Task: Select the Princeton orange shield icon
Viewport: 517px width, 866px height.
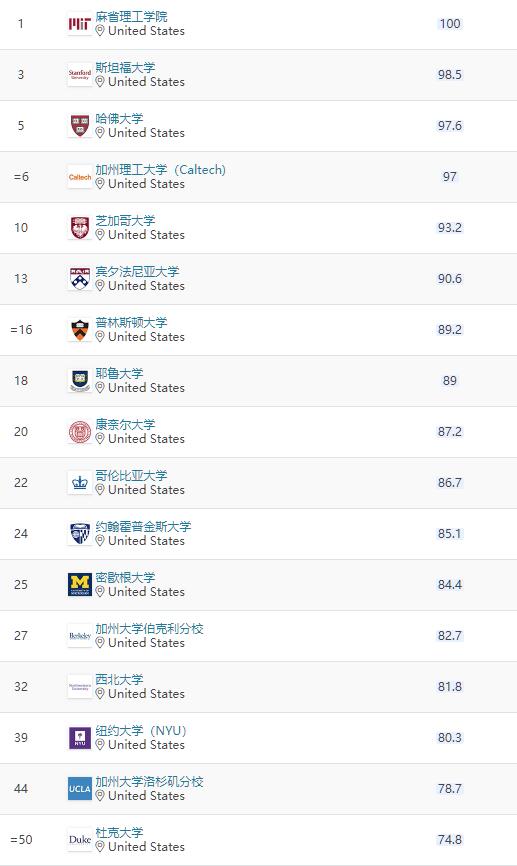Action: pyautogui.click(x=80, y=330)
